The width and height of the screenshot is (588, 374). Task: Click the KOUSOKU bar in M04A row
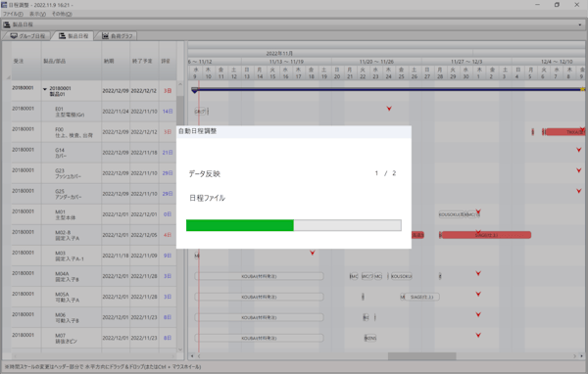click(x=401, y=276)
